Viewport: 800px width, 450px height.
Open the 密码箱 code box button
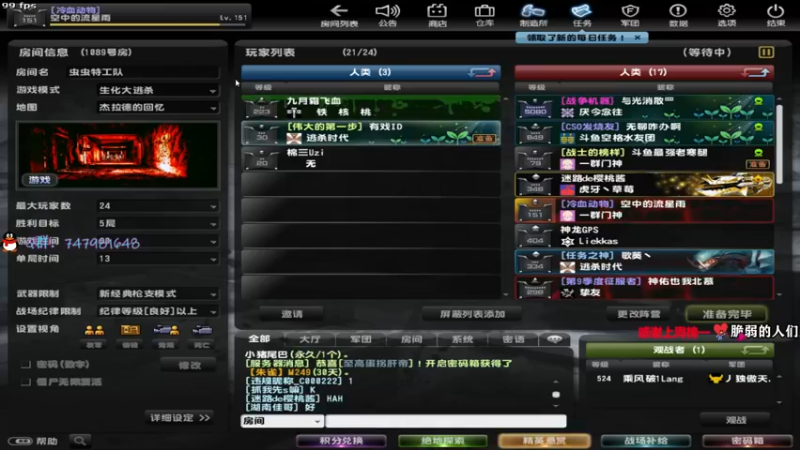(747, 440)
